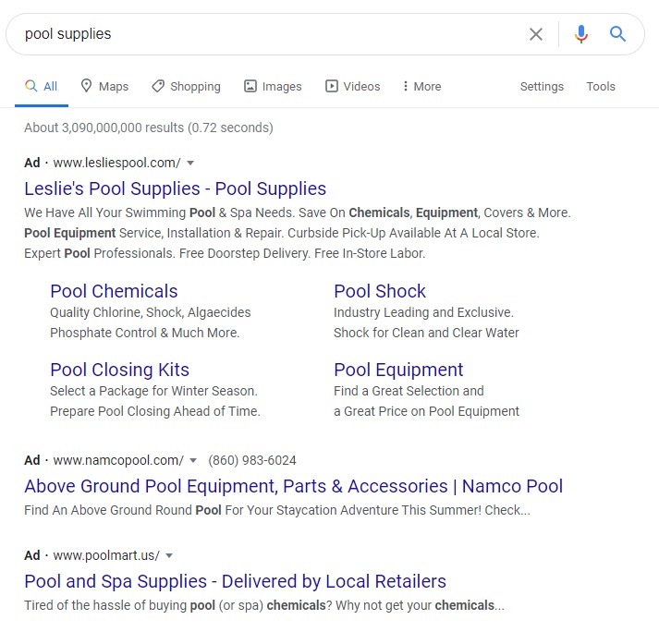Open Leslie's Pool Supplies ad link
Viewport: 659px width, 644px height.
[176, 188]
